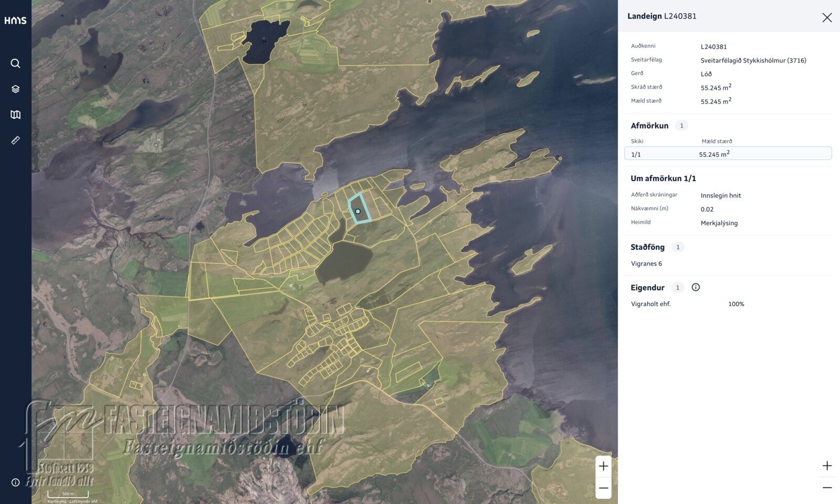This screenshot has height=504, width=840.
Task: Select the ruler measure tool
Action: (15, 140)
